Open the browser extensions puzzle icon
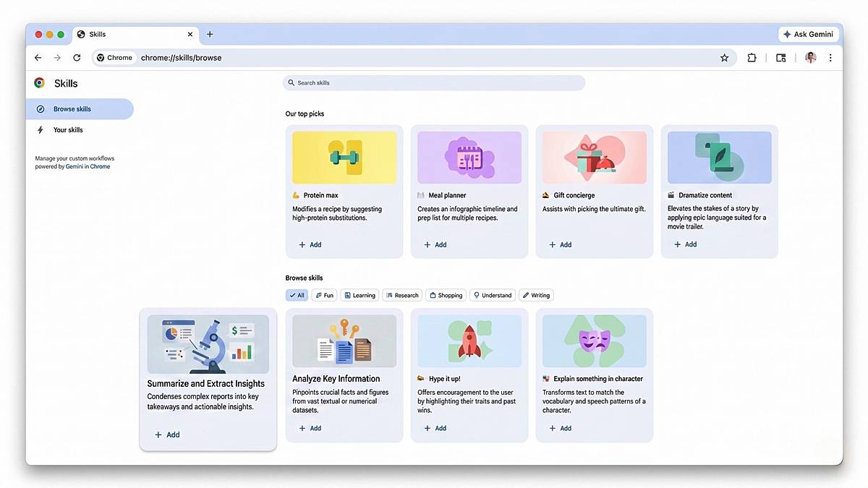The image size is (868, 488). 752,57
